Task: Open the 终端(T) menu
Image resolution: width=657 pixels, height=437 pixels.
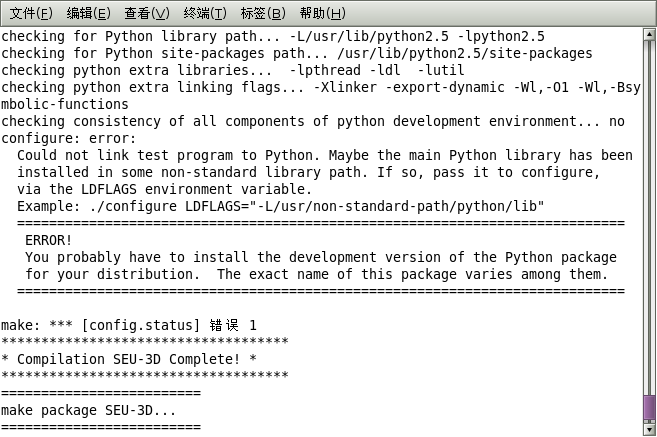Action: point(205,13)
